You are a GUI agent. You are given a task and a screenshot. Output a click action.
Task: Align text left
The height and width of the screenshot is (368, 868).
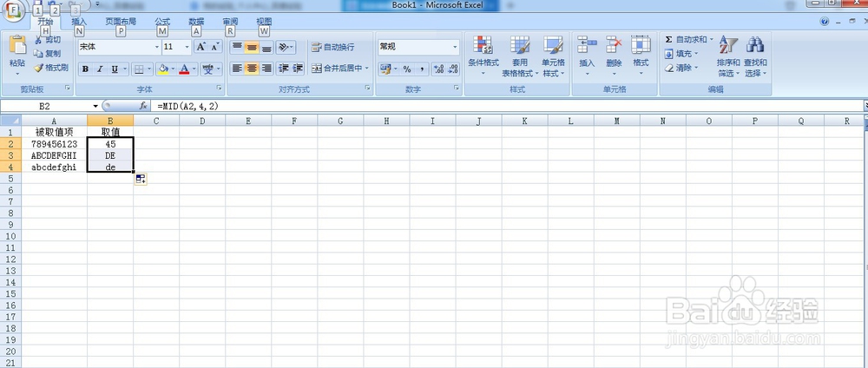tap(237, 69)
